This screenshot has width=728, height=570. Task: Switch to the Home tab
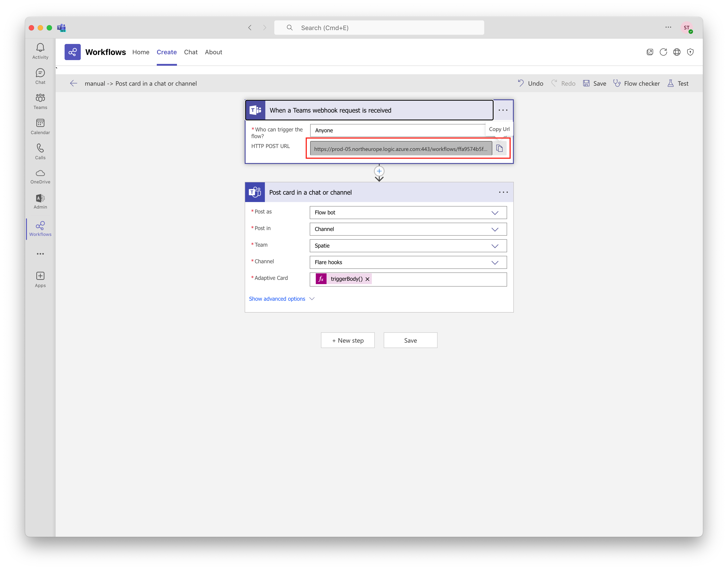click(x=141, y=52)
